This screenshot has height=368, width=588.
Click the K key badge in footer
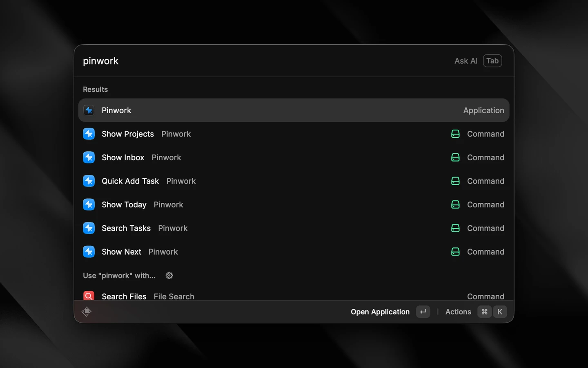500,312
